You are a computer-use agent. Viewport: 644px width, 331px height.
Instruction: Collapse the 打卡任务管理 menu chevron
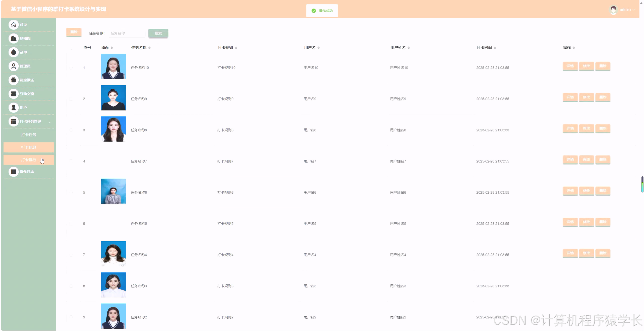pyautogui.click(x=50, y=122)
